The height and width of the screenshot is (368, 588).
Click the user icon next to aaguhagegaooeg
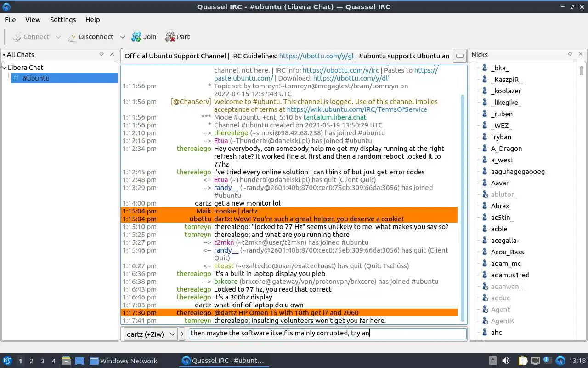coord(484,172)
